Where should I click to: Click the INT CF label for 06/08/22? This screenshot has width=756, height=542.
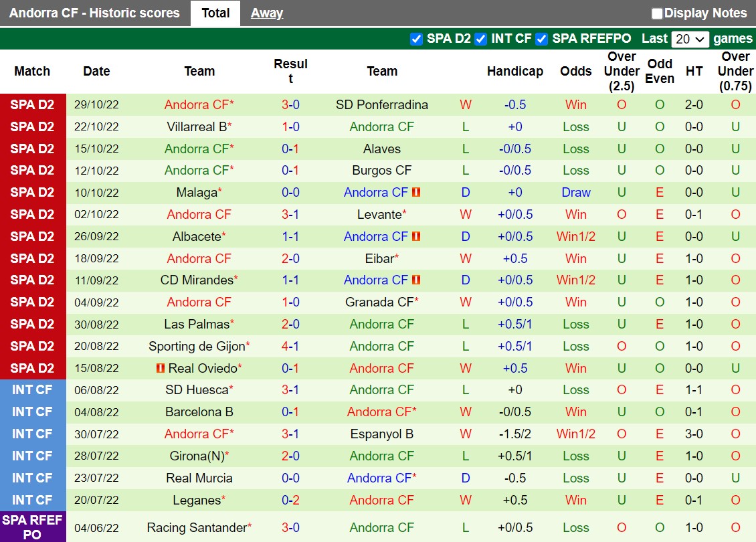pos(32,389)
